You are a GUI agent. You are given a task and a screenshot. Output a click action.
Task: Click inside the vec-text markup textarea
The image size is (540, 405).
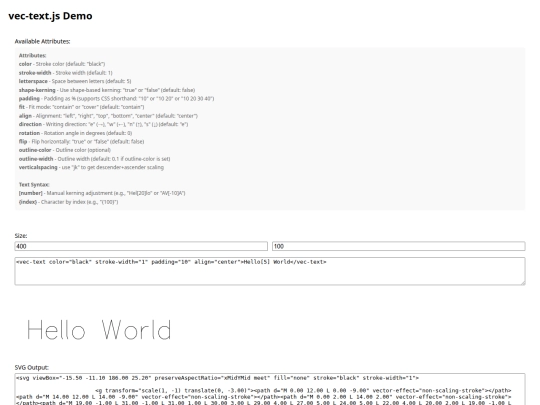(270, 271)
